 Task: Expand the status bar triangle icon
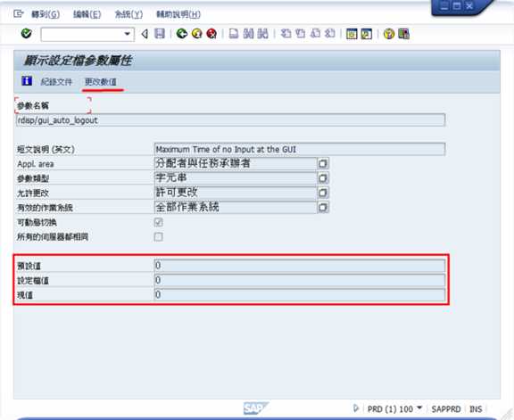(x=356, y=408)
